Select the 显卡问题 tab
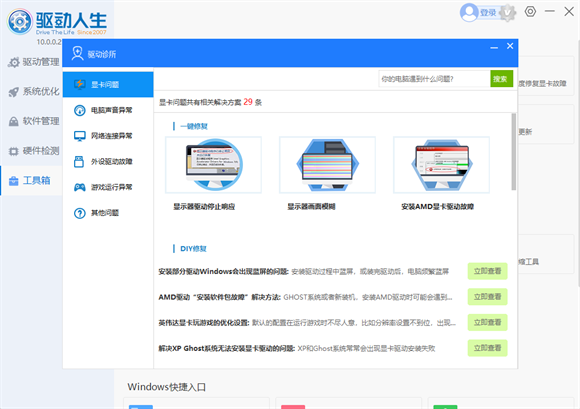Screen dimensions: 580x409 point(108,85)
